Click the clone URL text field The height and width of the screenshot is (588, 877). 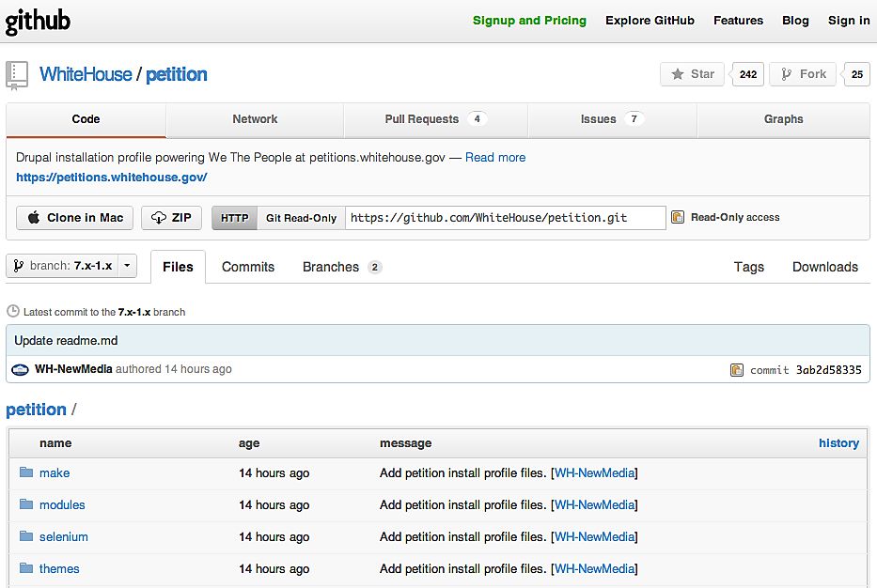pos(506,218)
